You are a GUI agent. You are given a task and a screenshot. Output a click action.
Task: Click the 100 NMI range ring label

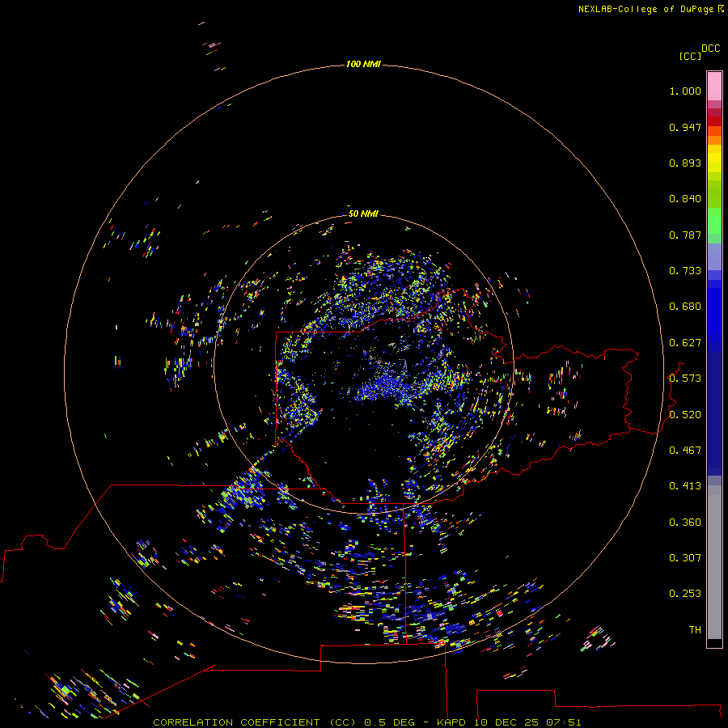pyautogui.click(x=363, y=64)
